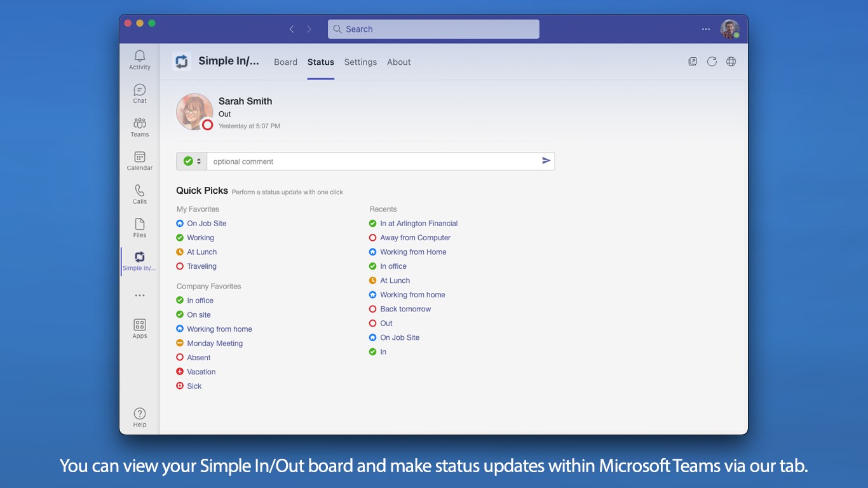Select the Status tab

click(x=321, y=62)
